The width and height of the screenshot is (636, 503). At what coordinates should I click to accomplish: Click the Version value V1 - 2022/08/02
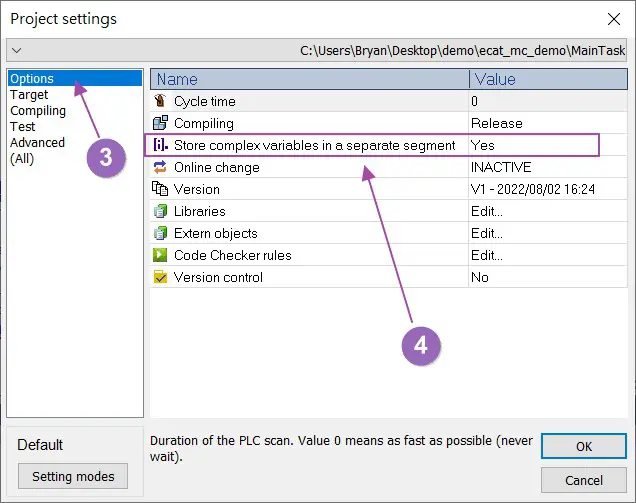pyautogui.click(x=533, y=189)
